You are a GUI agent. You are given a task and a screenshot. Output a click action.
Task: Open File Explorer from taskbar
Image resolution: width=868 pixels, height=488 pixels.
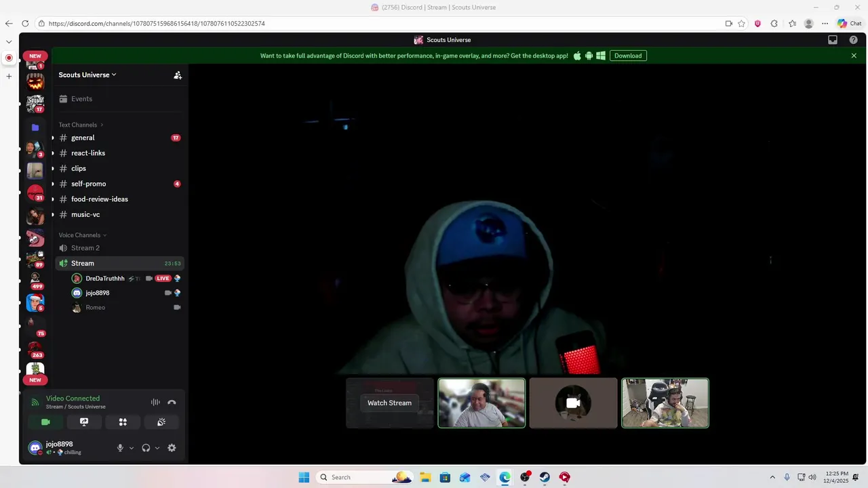pyautogui.click(x=425, y=477)
